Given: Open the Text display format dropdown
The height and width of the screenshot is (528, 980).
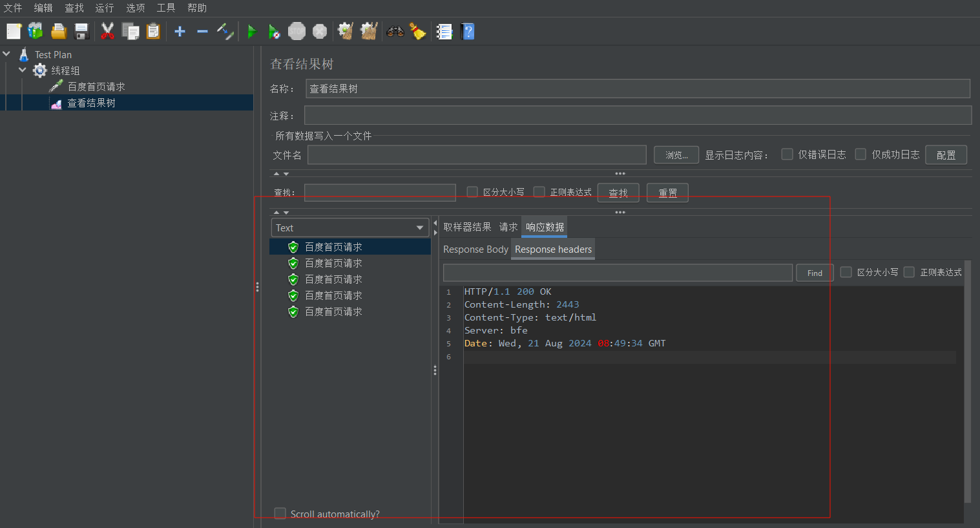Looking at the screenshot, I should point(349,227).
